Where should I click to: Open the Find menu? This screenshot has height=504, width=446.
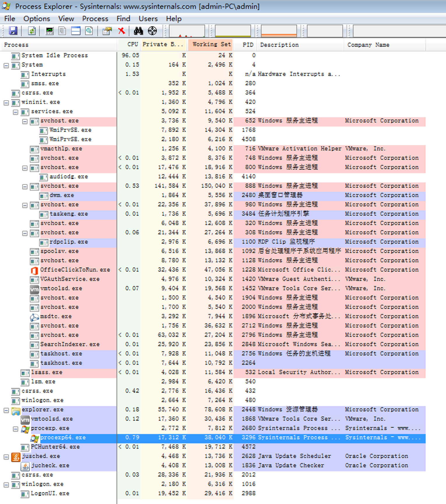(123, 19)
